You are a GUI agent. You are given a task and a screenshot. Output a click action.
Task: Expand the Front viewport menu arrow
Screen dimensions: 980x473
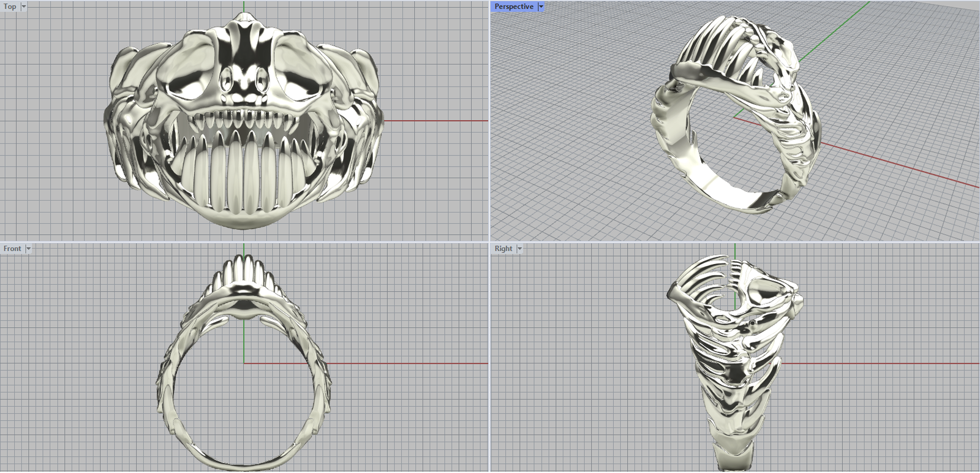28,249
